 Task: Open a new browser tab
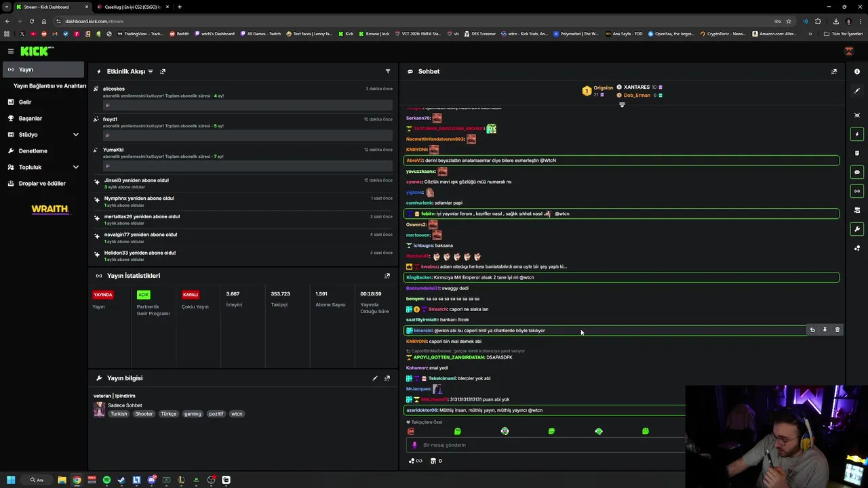(x=179, y=7)
